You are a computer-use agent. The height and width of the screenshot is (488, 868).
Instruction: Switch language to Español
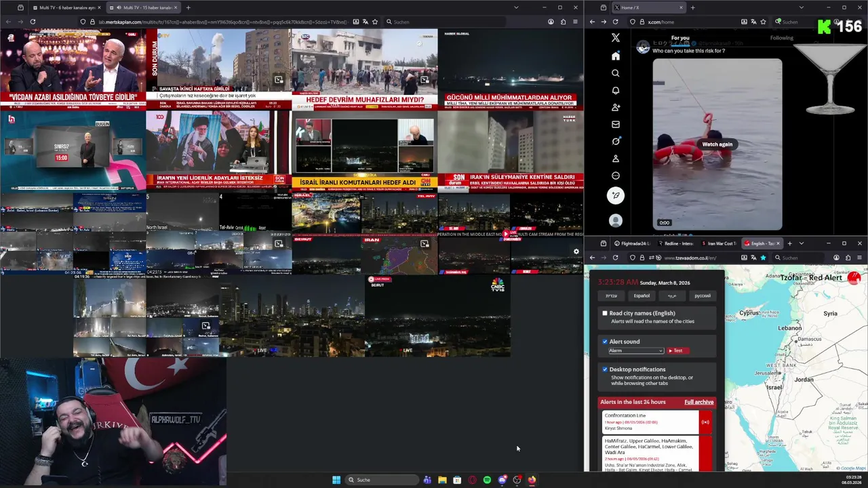(642, 296)
